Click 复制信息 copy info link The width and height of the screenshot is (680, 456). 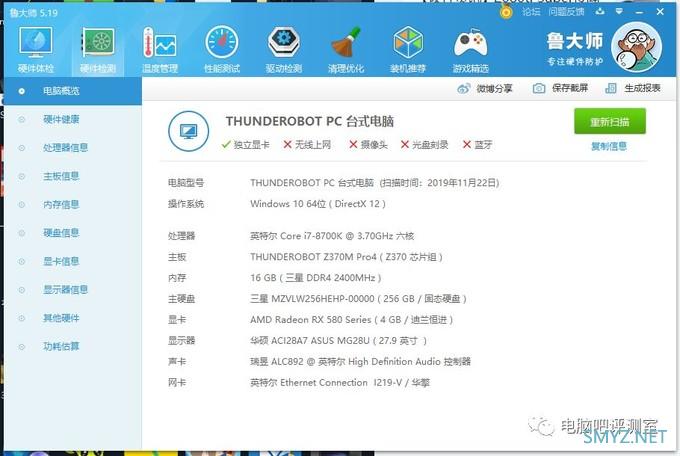point(609,146)
